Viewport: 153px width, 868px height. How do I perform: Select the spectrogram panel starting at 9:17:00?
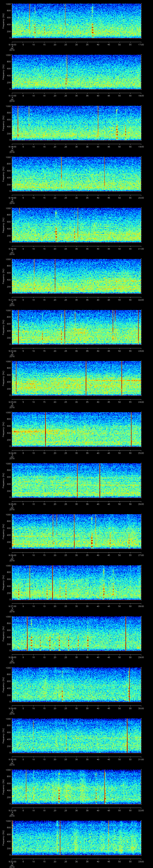pyautogui.click(x=76, y=72)
